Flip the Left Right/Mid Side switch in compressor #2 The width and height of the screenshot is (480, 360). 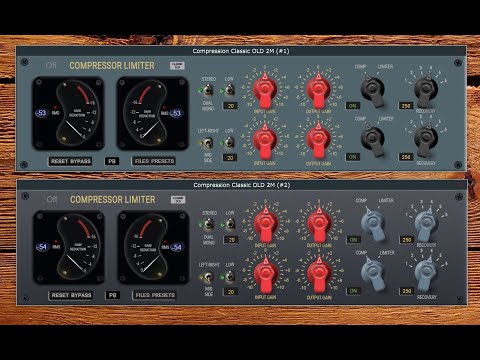tap(209, 277)
